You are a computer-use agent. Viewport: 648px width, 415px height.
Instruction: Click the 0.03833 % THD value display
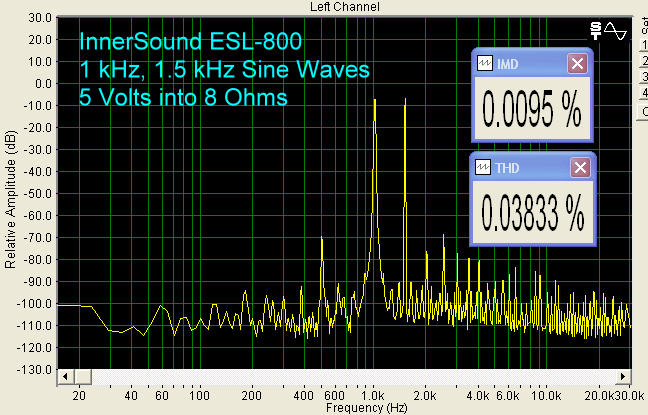(531, 212)
